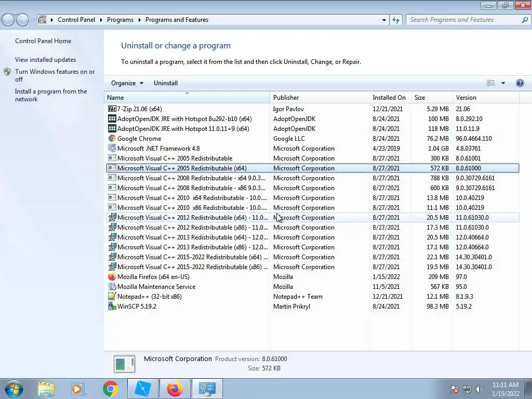Open Windows Explorer from the taskbar
Screen dimensions: 532x399
46,389
